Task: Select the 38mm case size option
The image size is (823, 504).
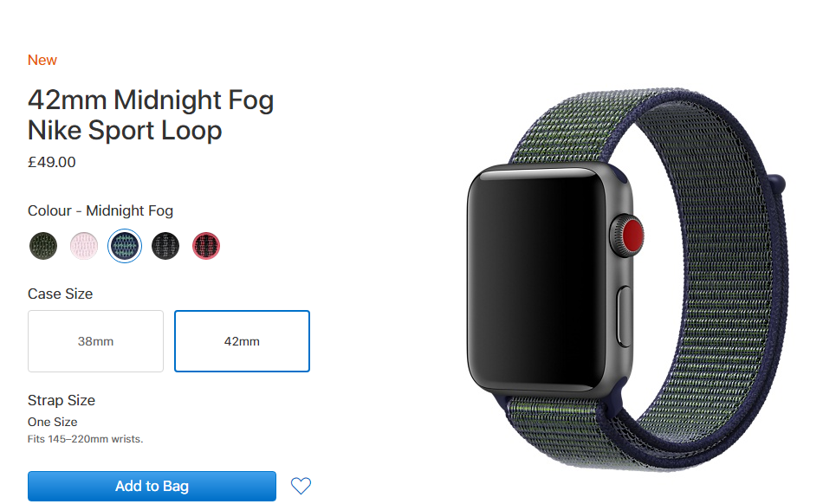Action: pyautogui.click(x=95, y=341)
